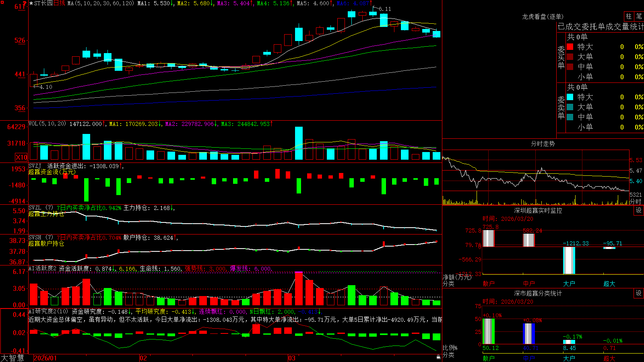
Task: Click the small red icon in the top-left corner
Action: pyautogui.click(x=2, y=2)
